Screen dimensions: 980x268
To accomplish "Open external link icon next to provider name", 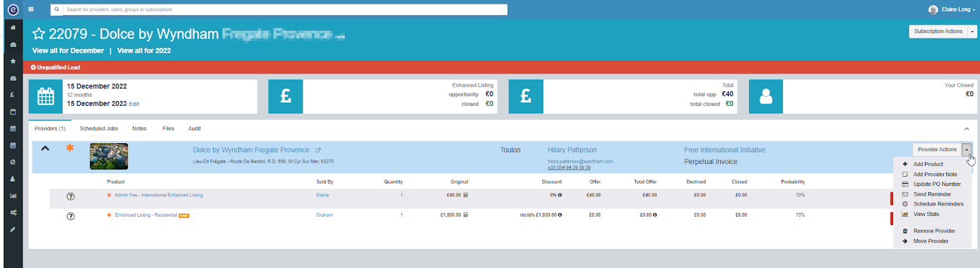I will pyautogui.click(x=318, y=150).
